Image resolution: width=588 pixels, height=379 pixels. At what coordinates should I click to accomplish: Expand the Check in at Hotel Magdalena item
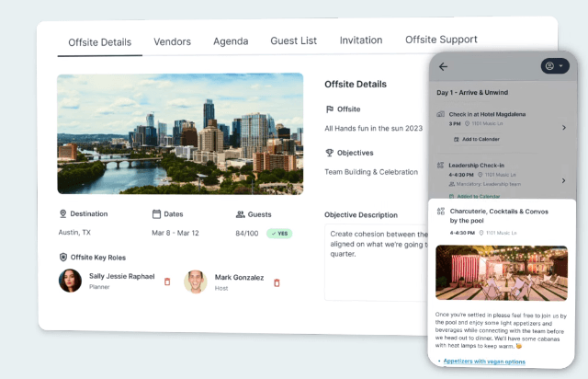(x=563, y=128)
